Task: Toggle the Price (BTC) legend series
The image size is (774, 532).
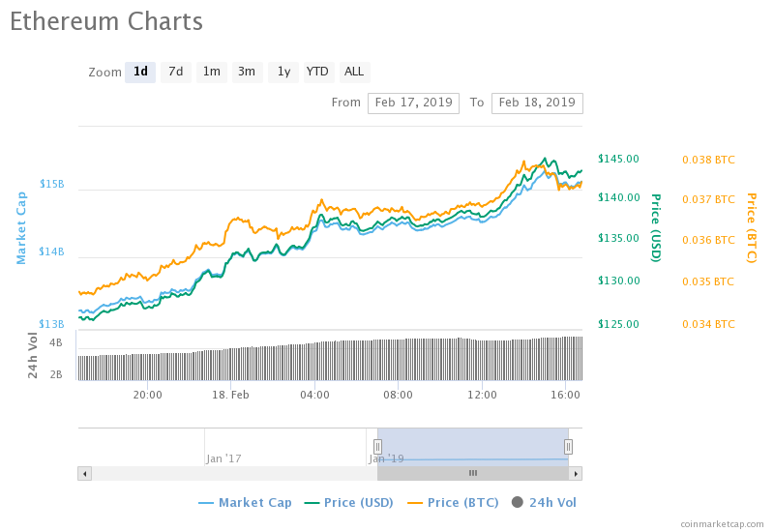Action: 453,502
